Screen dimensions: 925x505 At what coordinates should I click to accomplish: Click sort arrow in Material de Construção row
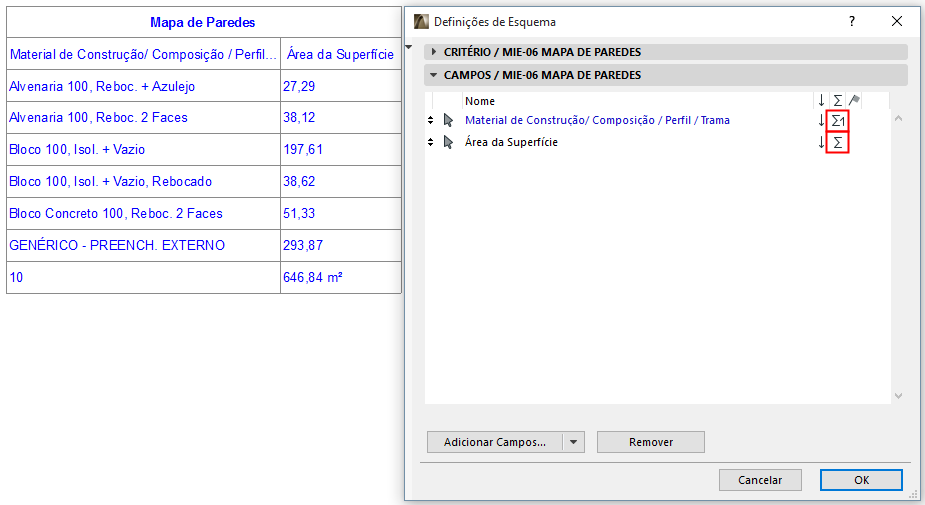click(821, 121)
